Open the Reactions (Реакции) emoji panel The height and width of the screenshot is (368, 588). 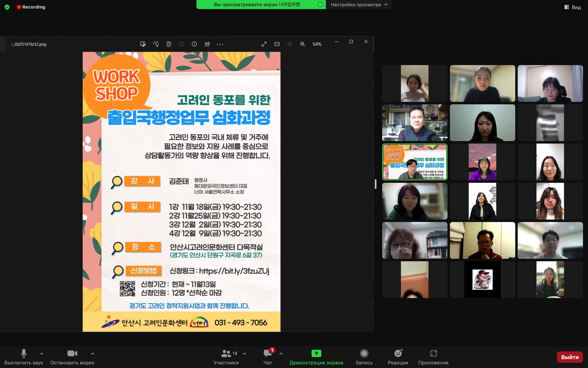pos(398,357)
